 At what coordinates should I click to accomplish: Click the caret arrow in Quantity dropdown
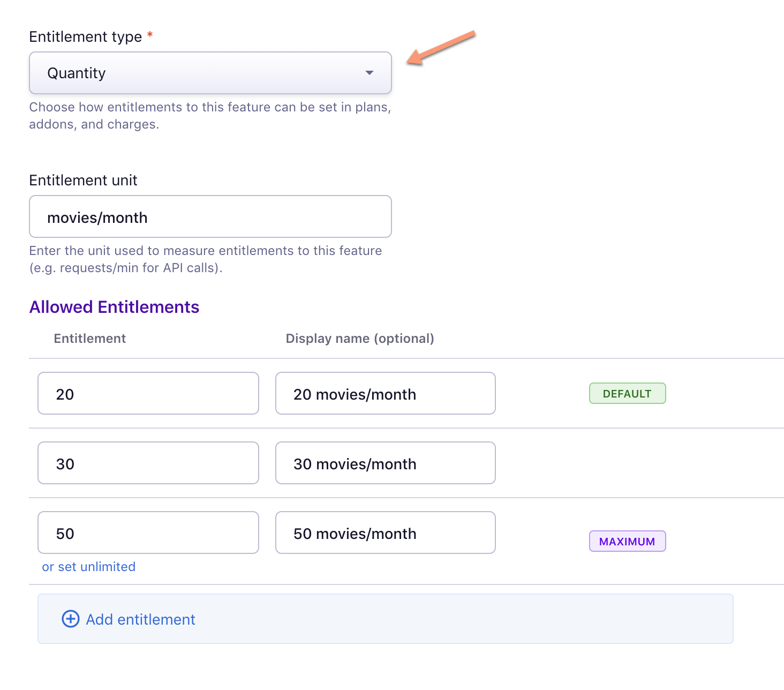coord(369,73)
